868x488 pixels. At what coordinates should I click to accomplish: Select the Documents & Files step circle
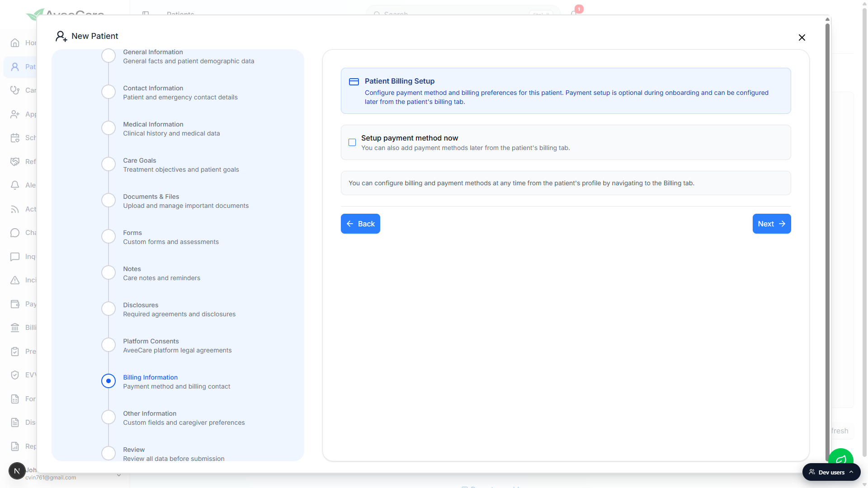[x=108, y=200]
